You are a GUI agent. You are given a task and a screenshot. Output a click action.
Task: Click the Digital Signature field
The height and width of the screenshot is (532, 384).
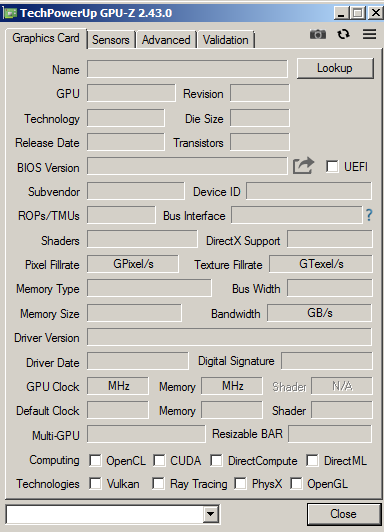tap(327, 361)
